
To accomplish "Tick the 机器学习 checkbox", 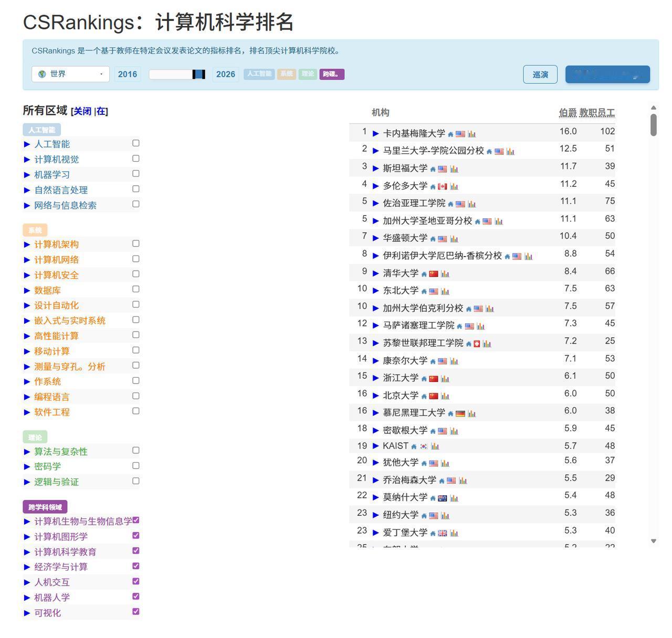I will pyautogui.click(x=136, y=174).
